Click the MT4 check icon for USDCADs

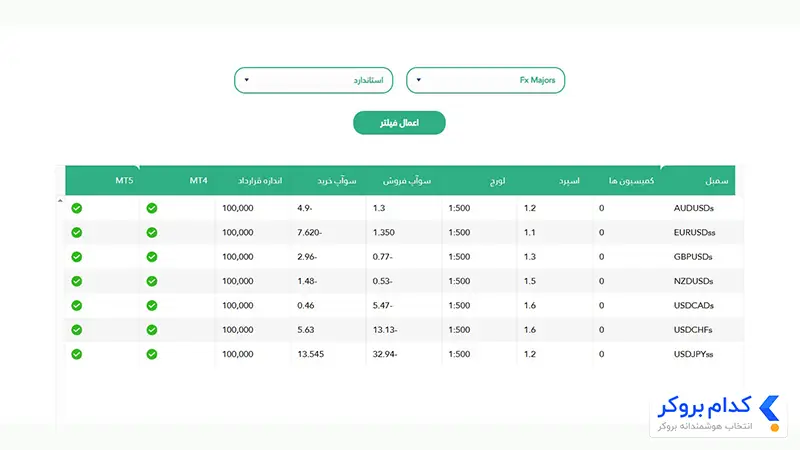tap(152, 306)
